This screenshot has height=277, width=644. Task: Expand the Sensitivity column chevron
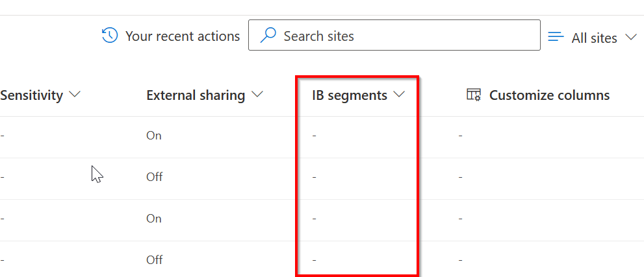75,95
